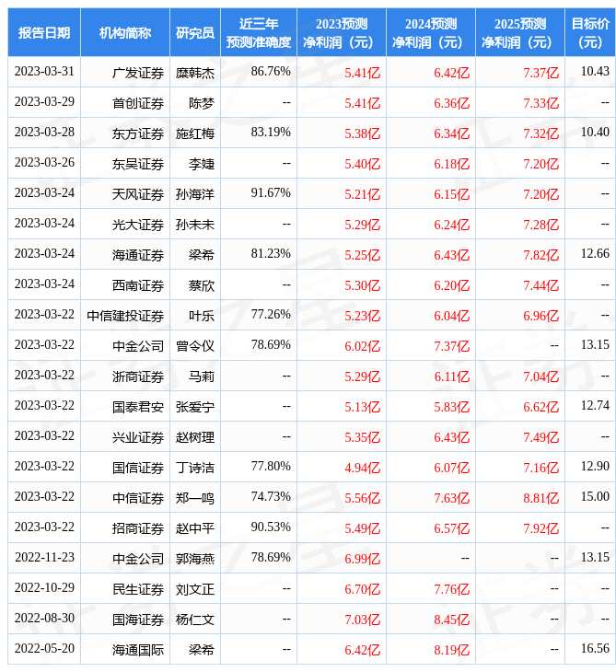Image resolution: width=616 pixels, height=672 pixels.
Task: Select the 中信建投证券 institution cell
Action: pyautogui.click(x=125, y=316)
